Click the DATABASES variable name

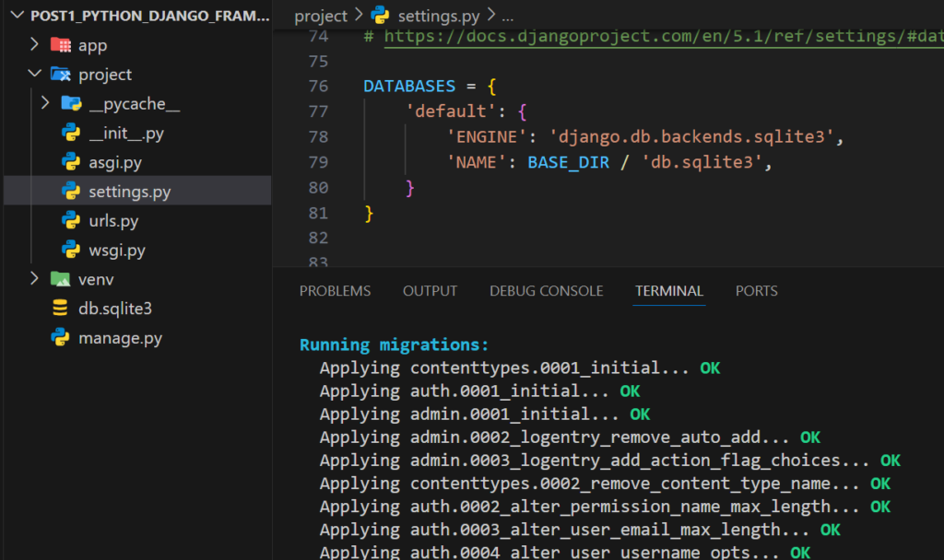408,86
